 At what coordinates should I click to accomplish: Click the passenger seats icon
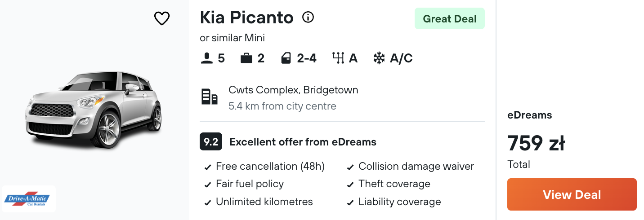(x=206, y=58)
